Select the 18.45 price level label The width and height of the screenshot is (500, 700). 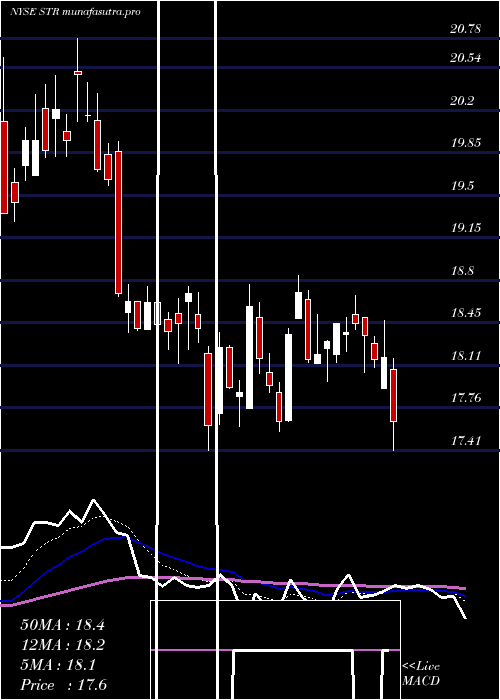[466, 312]
